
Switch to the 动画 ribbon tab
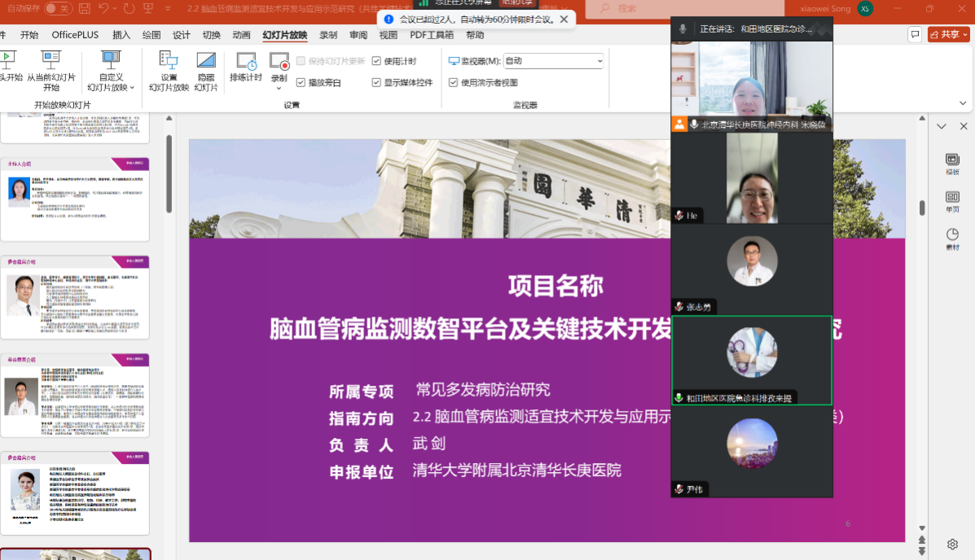pos(241,35)
